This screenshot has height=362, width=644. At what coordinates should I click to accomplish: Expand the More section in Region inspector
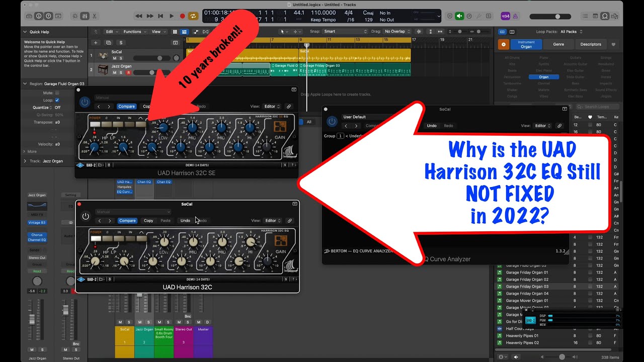(30, 151)
